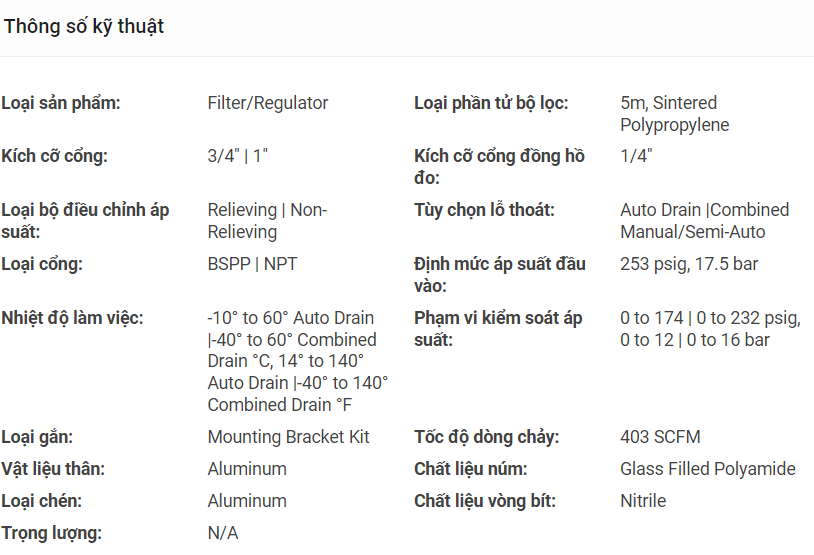Screen dimensions: 814x555
Task: Select the "Loại sản phẩm:" label
Action: [x=61, y=103]
